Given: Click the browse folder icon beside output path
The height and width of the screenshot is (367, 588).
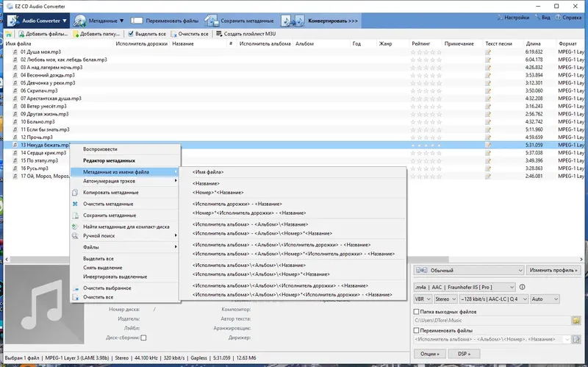Looking at the screenshot, I should tap(576, 321).
